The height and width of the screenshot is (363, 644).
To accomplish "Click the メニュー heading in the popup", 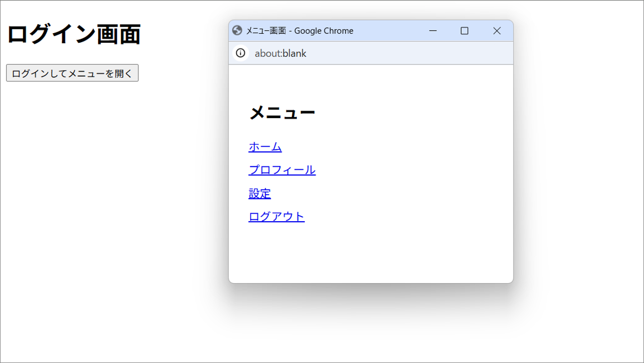I will point(282,113).
